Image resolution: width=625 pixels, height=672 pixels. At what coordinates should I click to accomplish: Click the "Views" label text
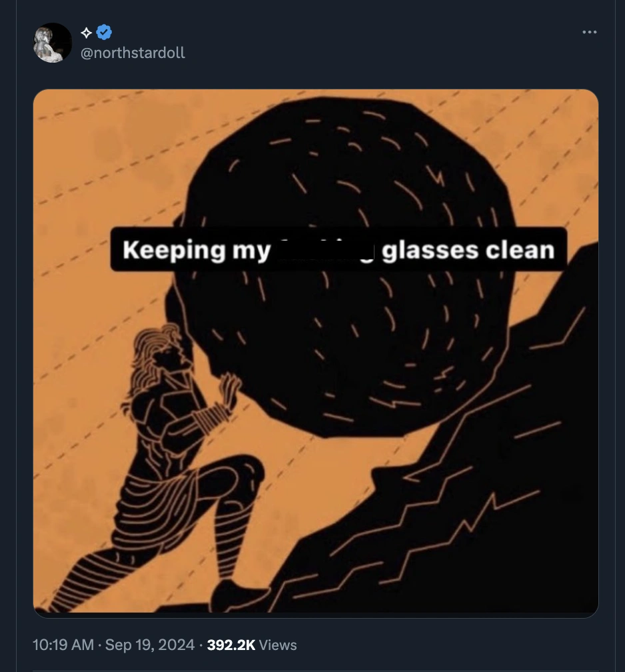(x=278, y=645)
